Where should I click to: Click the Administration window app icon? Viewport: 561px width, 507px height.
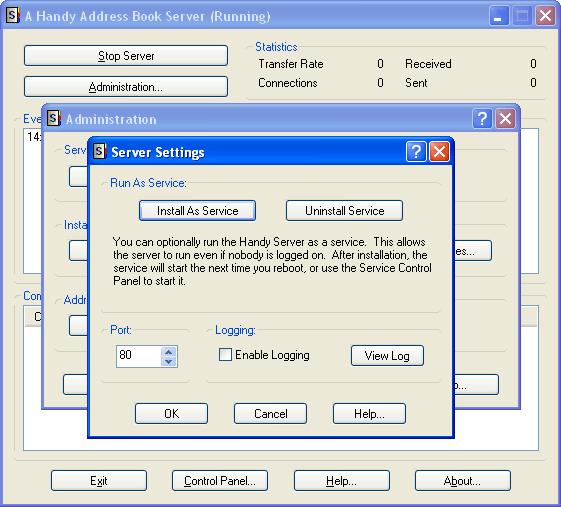click(x=54, y=118)
